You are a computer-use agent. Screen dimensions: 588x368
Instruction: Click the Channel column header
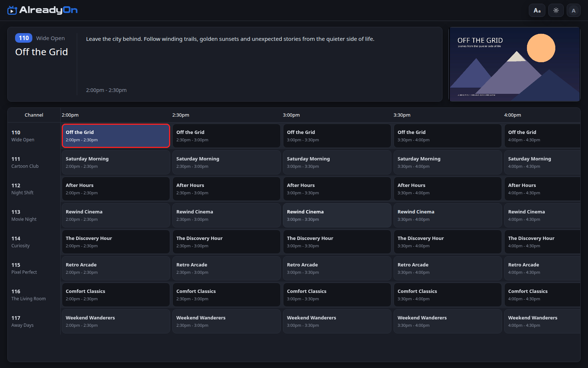[34, 115]
